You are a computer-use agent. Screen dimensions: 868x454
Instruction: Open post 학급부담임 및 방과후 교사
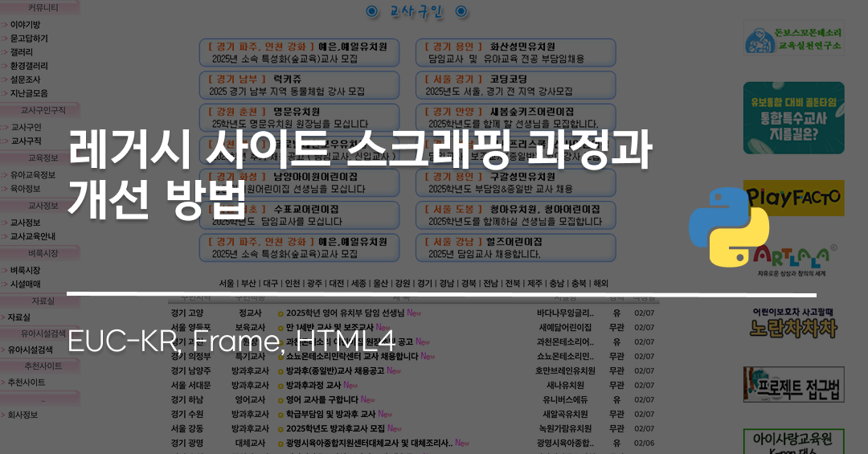click(x=330, y=414)
